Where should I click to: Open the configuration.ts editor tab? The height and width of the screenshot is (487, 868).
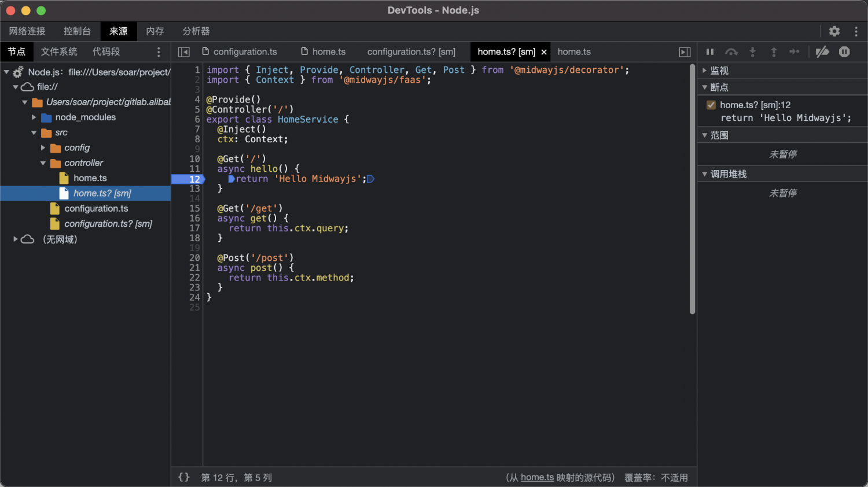239,52
